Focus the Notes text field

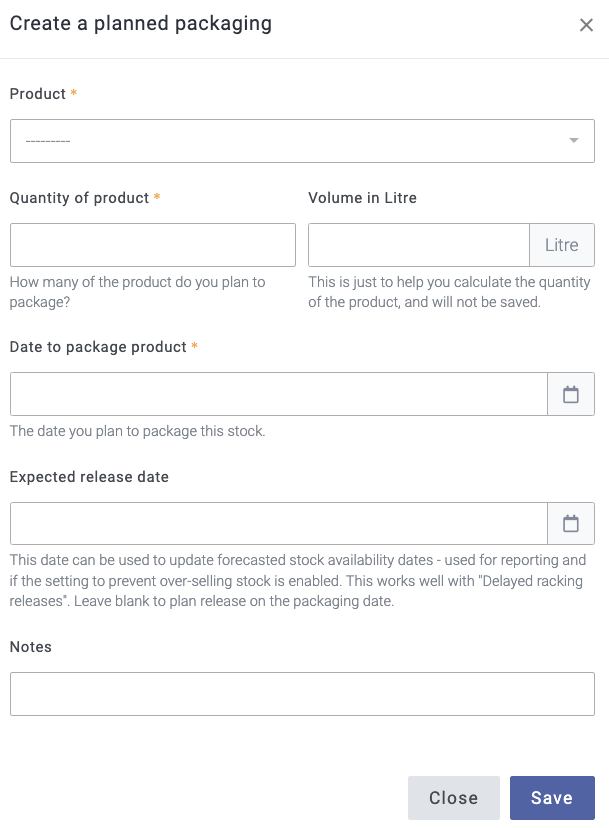click(302, 694)
